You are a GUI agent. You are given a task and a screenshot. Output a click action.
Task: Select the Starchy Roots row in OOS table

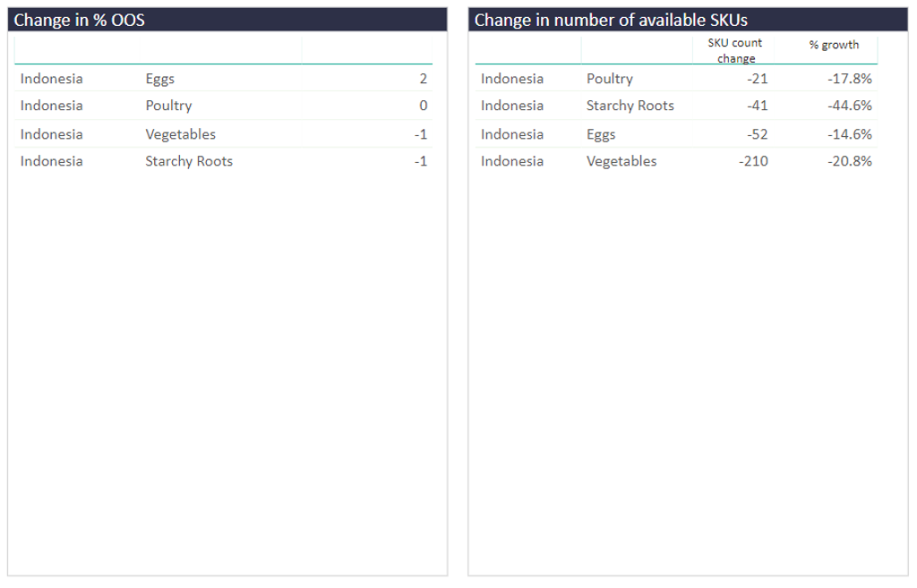click(x=223, y=161)
